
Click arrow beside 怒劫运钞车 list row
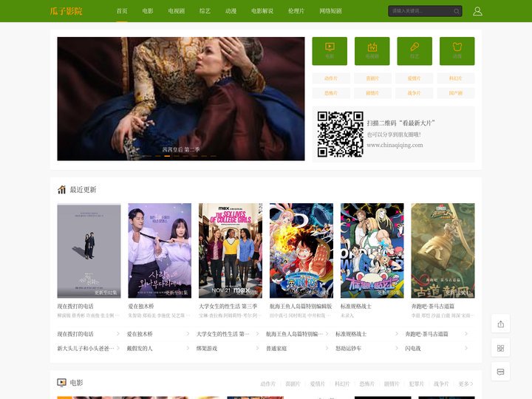click(397, 348)
